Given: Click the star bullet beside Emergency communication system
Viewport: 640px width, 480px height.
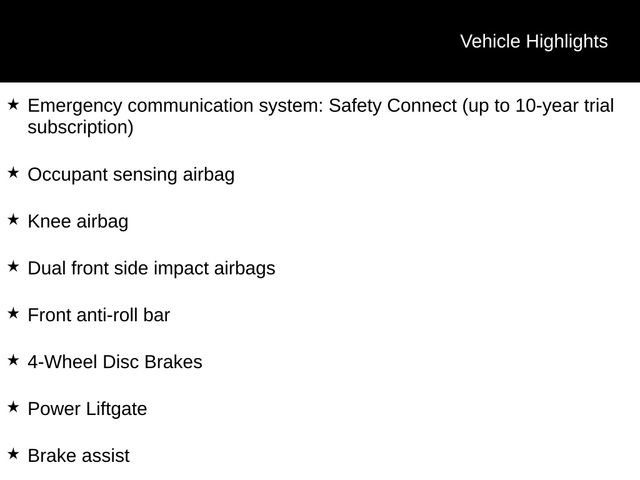Looking at the screenshot, I should click(13, 104).
